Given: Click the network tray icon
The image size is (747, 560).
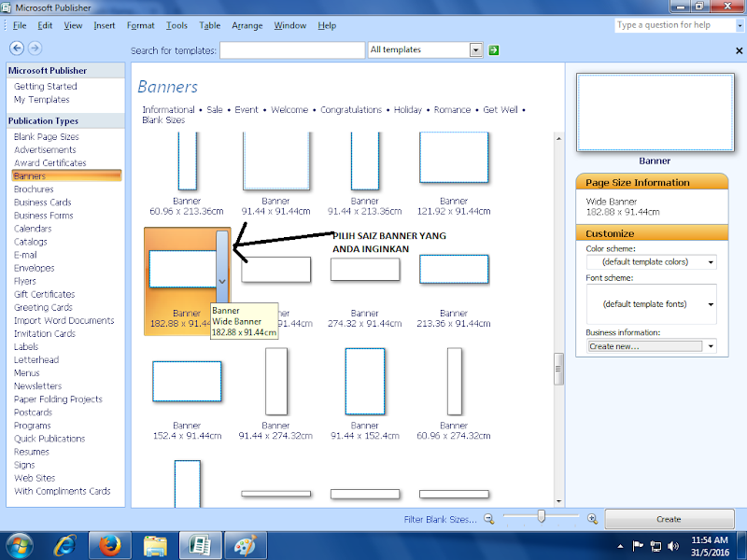Looking at the screenshot, I should pos(656,546).
